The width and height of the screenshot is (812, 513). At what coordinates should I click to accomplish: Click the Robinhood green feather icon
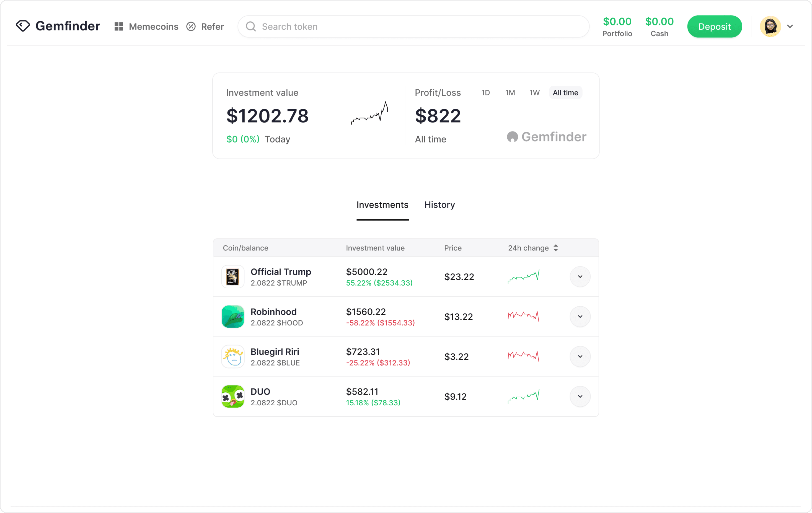pyautogui.click(x=233, y=317)
